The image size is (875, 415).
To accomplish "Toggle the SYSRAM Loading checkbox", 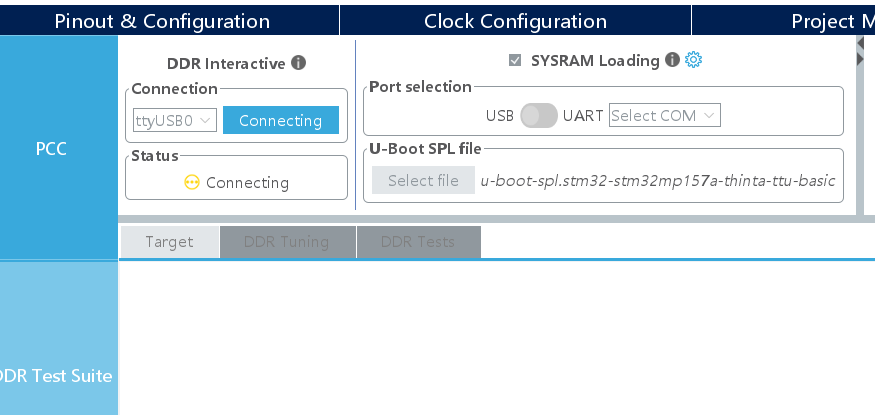I will tap(515, 60).
